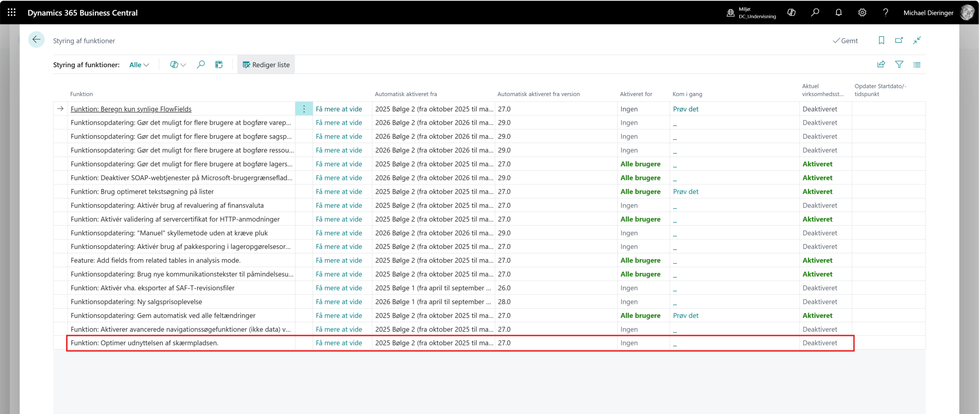Open page in new window icon
The image size is (980, 414).
pyautogui.click(x=899, y=40)
